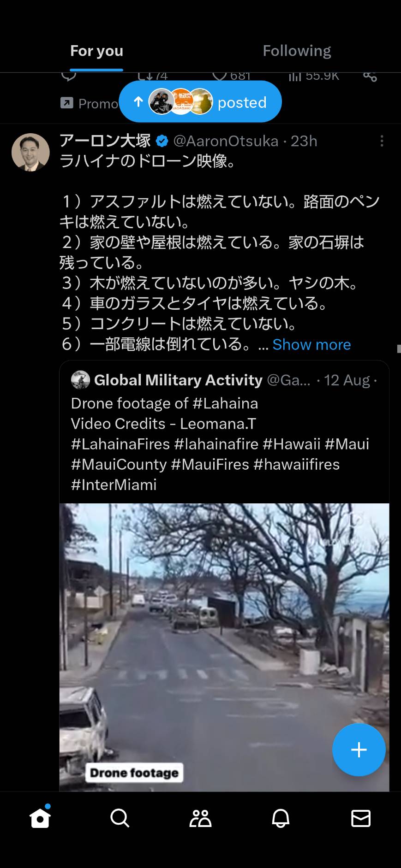Open Aaron Otsuka's profile avatar
The width and height of the screenshot is (401, 868).
[30, 152]
